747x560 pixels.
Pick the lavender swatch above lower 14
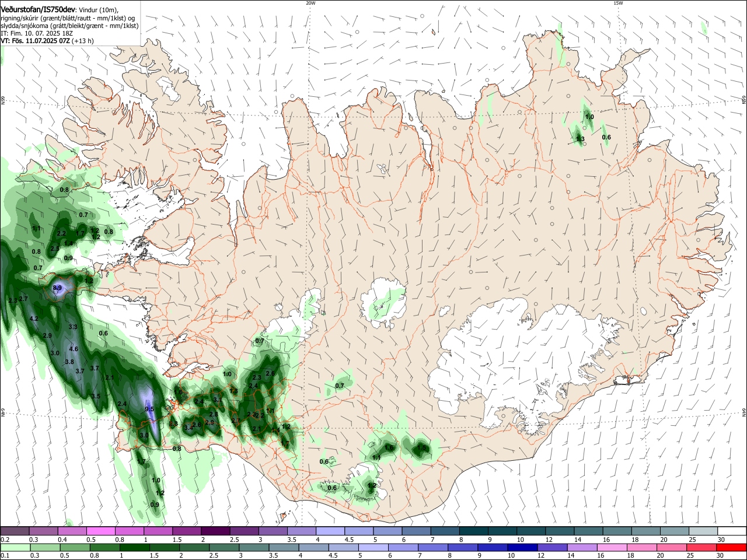click(582, 547)
